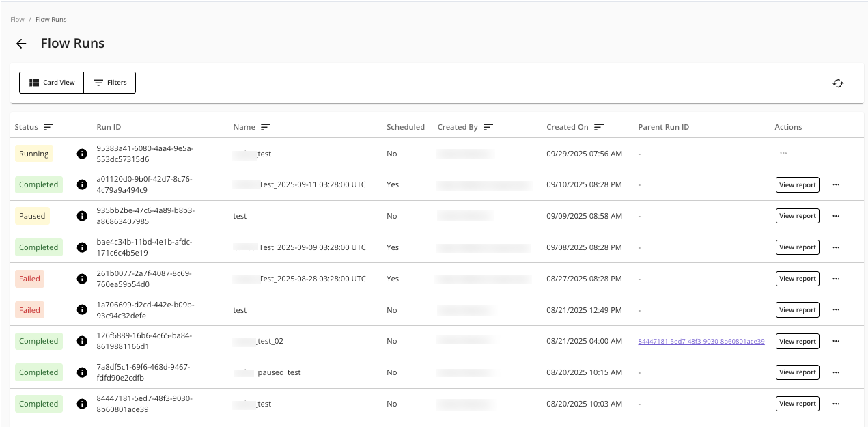Click the back arrow beside Flow Runs

(21, 44)
